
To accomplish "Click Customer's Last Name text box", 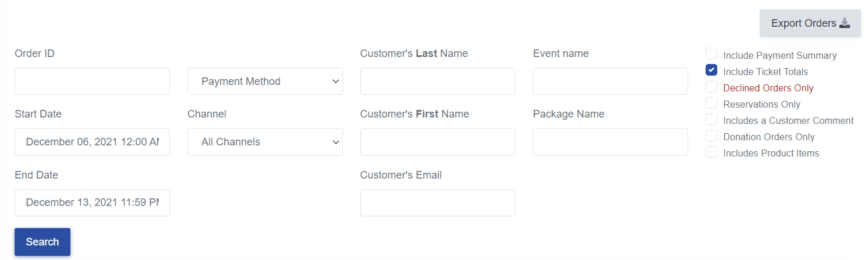I will (x=437, y=81).
